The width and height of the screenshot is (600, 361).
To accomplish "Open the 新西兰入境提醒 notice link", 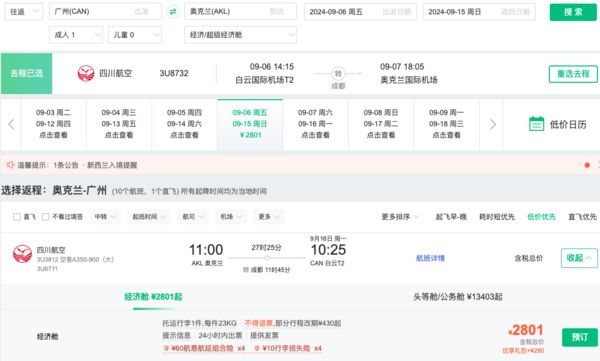I will (112, 165).
